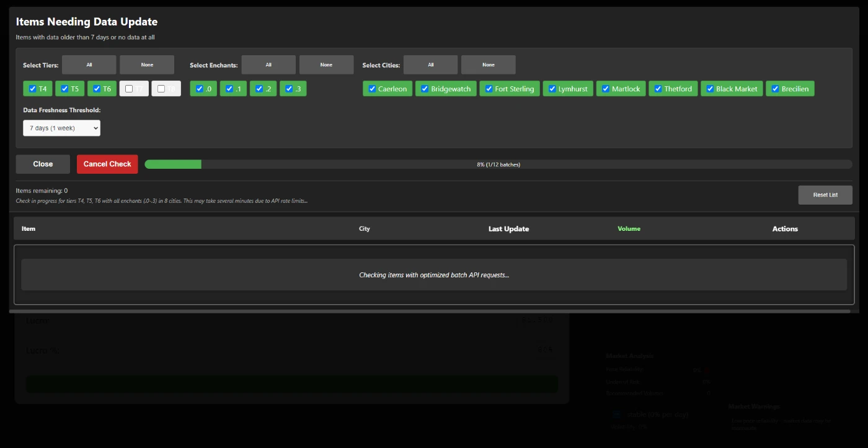Uncheck the Fort Sterling city checkbox

point(489,89)
